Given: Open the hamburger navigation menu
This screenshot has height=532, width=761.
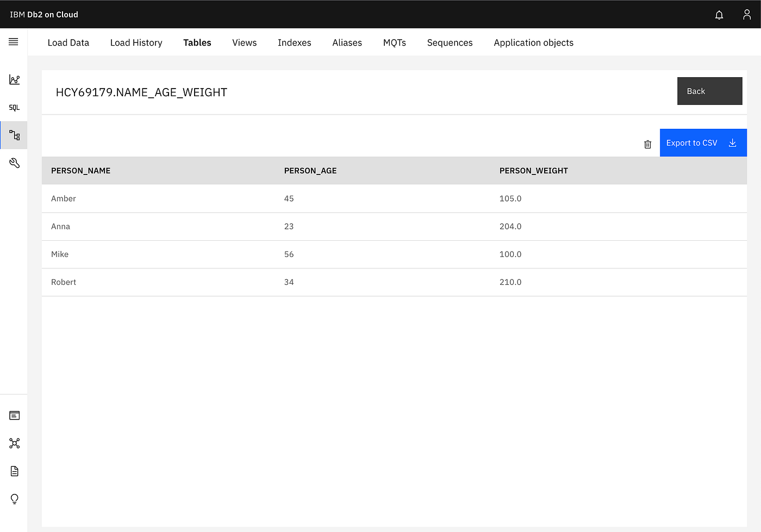Looking at the screenshot, I should click(x=14, y=42).
